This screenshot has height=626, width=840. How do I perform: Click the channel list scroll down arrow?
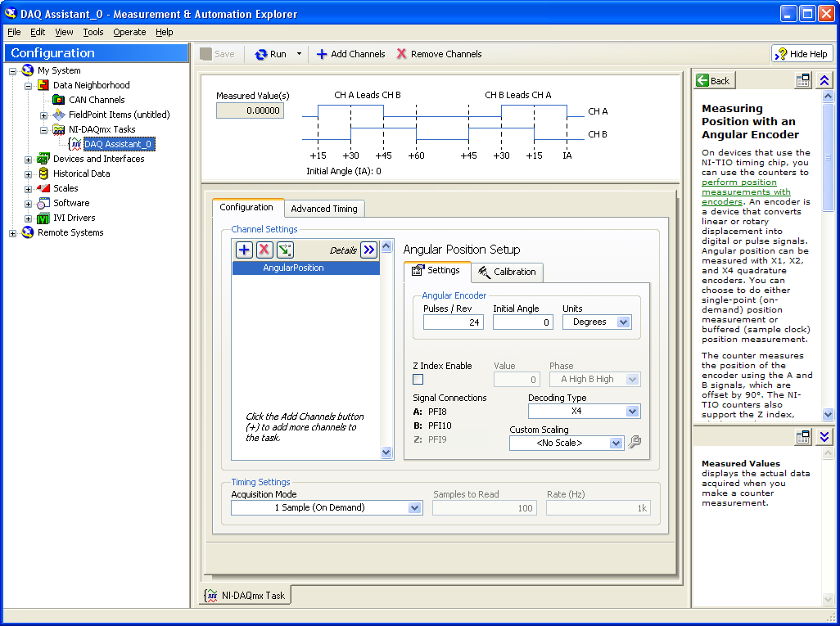pyautogui.click(x=386, y=453)
